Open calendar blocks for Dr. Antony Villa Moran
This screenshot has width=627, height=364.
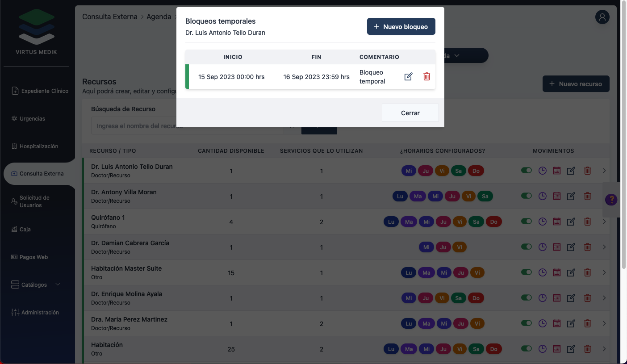click(556, 196)
